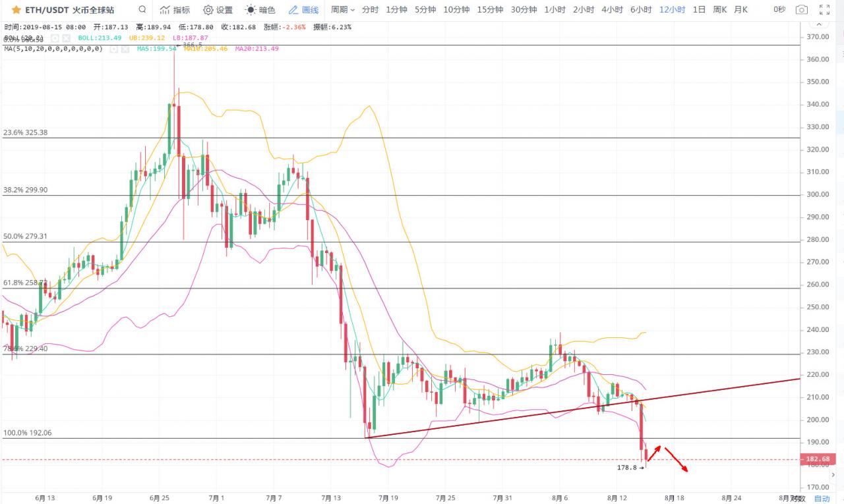Click the 涨幅 -2.36% change value
Image resolution: width=844 pixels, height=504 pixels.
[284, 27]
